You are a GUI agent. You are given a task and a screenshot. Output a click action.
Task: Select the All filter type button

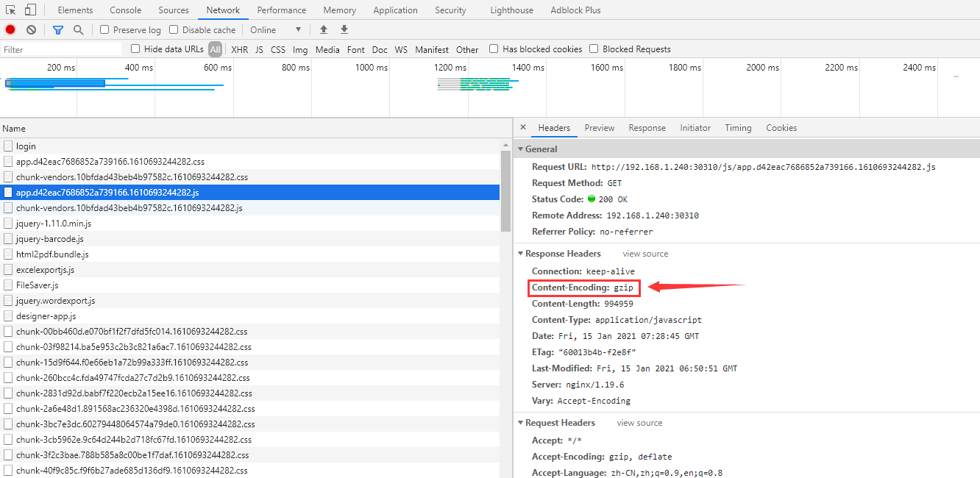(x=215, y=49)
